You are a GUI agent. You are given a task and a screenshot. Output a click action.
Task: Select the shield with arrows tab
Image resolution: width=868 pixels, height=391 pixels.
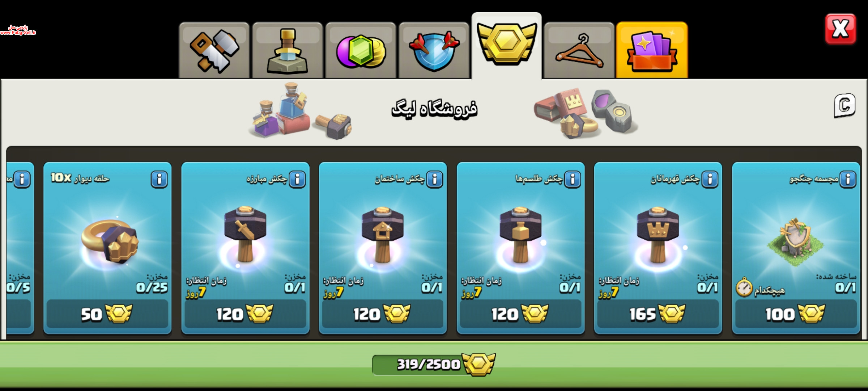click(x=434, y=51)
